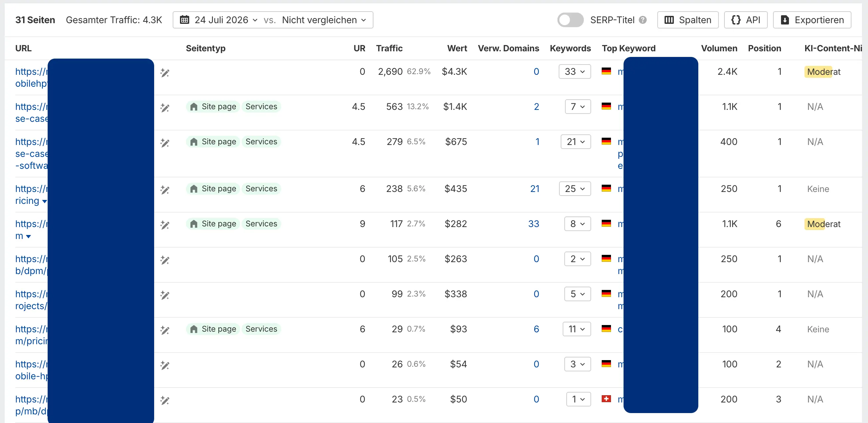Expand the 3 keywords dropdown

click(x=578, y=364)
